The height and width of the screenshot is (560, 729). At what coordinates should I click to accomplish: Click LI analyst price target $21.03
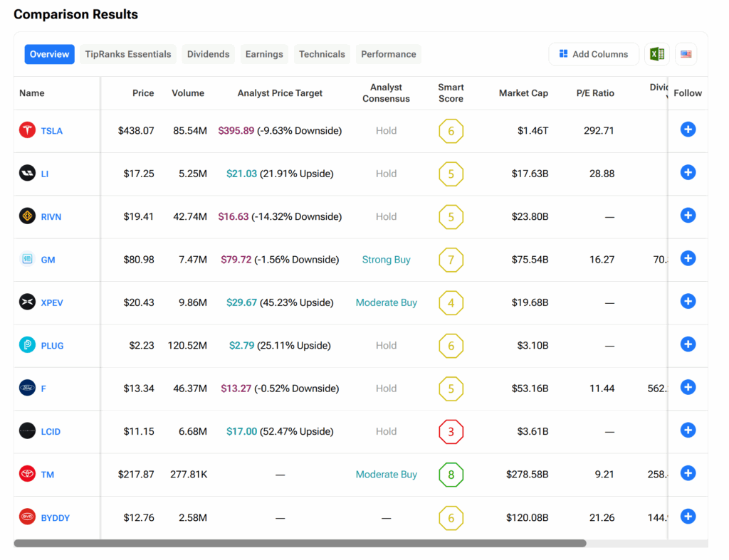(x=241, y=174)
